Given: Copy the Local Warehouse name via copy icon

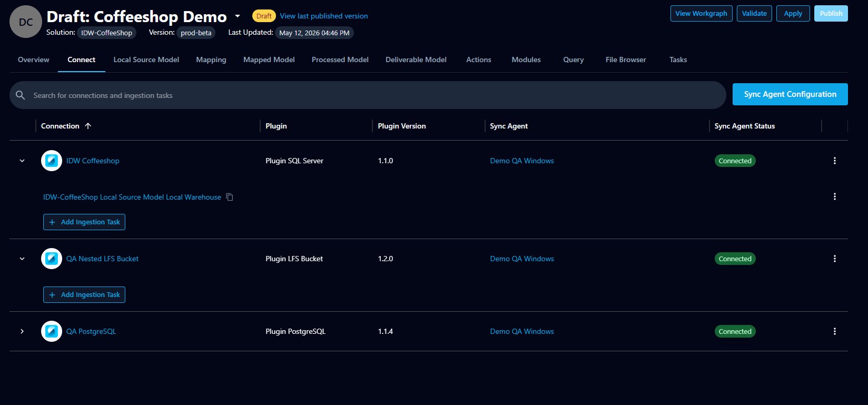Looking at the screenshot, I should pyautogui.click(x=230, y=197).
